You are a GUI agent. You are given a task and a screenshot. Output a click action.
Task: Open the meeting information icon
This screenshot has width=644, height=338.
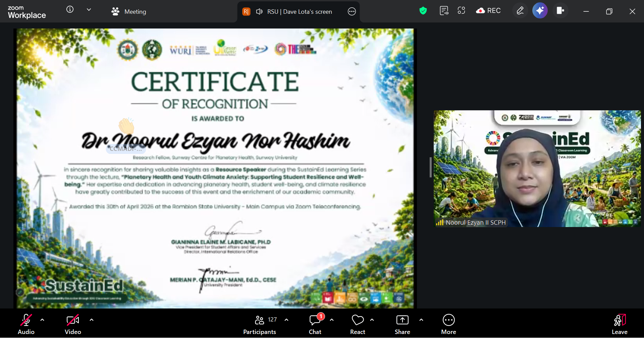[x=70, y=10]
